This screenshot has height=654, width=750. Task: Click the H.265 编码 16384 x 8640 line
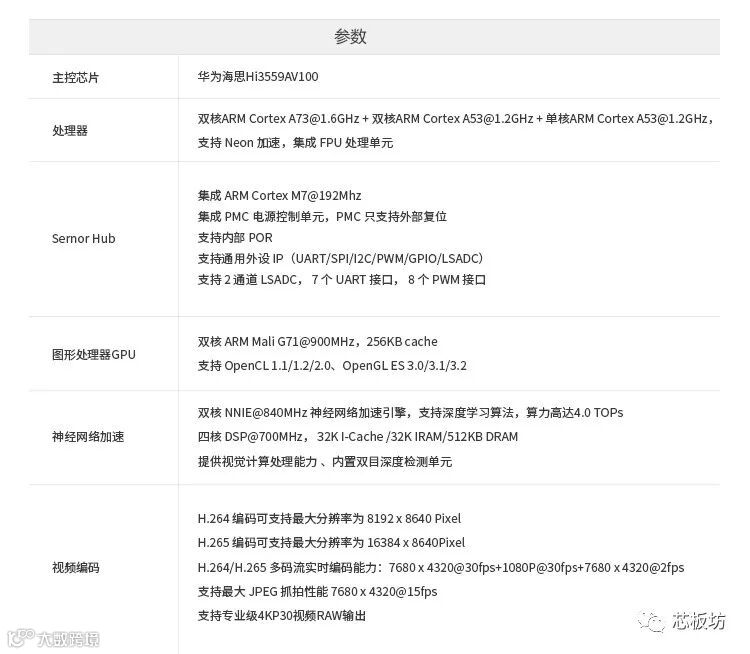coord(331,543)
